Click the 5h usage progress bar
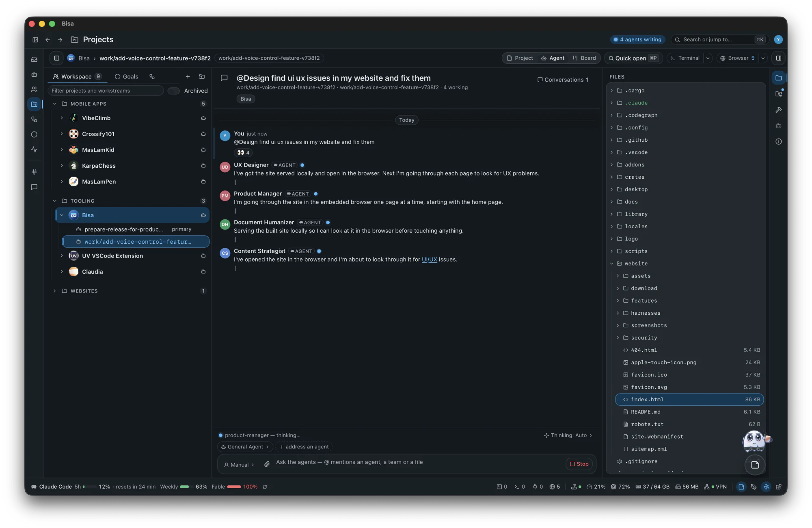 [89, 487]
